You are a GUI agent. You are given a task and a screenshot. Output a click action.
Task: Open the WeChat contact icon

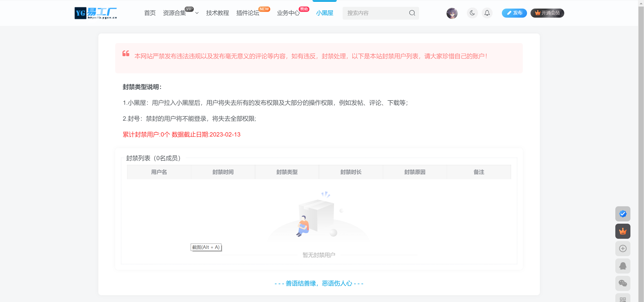tap(623, 283)
